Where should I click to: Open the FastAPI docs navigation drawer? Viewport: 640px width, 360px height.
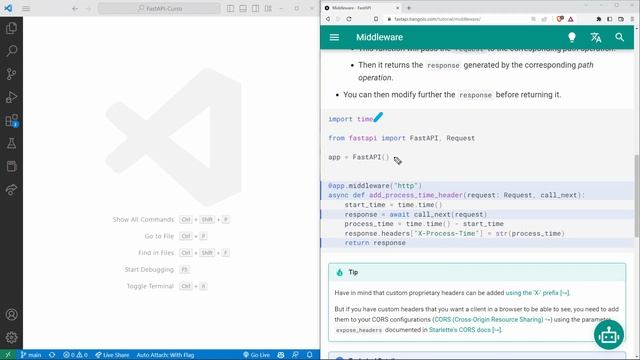(x=334, y=37)
